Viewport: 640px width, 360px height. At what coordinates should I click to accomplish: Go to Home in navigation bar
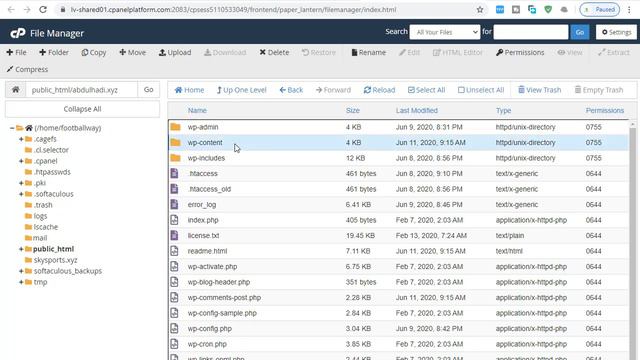(189, 90)
